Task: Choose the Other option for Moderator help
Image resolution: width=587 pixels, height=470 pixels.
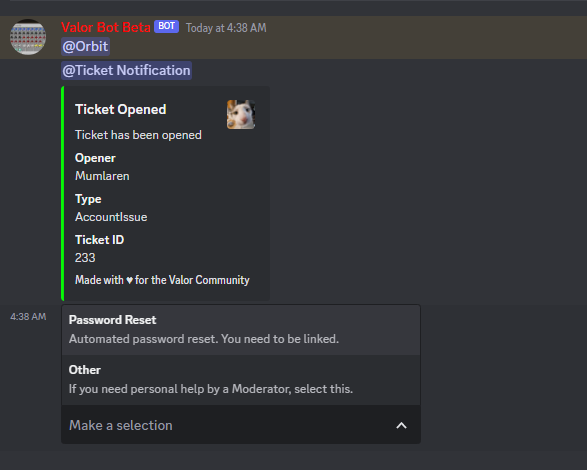Action: coord(241,380)
